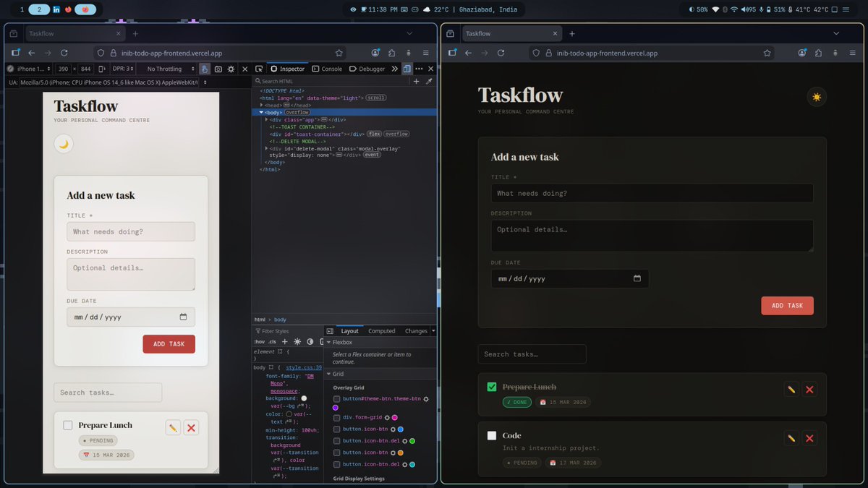The image size is (868, 488).
Task: Click ADD TASK in dark Taskflow window
Action: (787, 306)
